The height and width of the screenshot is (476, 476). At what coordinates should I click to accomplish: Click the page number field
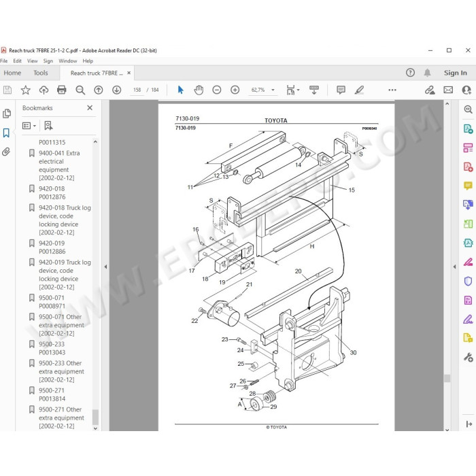(x=137, y=90)
